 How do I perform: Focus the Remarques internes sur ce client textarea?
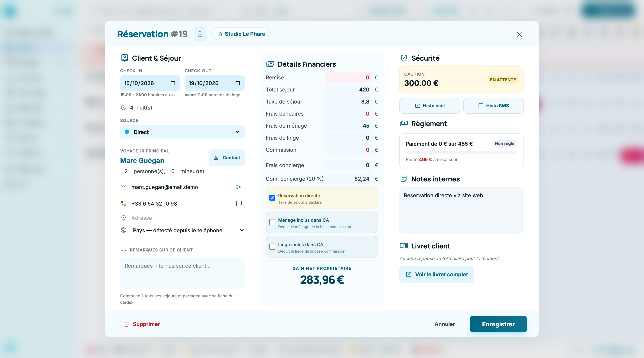[182, 273]
